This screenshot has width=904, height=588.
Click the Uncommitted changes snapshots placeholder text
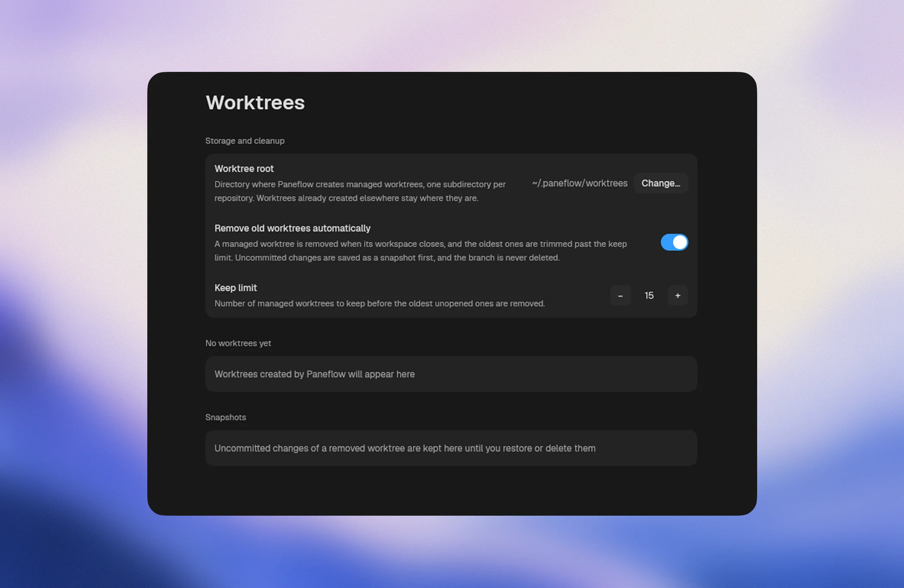click(x=405, y=448)
